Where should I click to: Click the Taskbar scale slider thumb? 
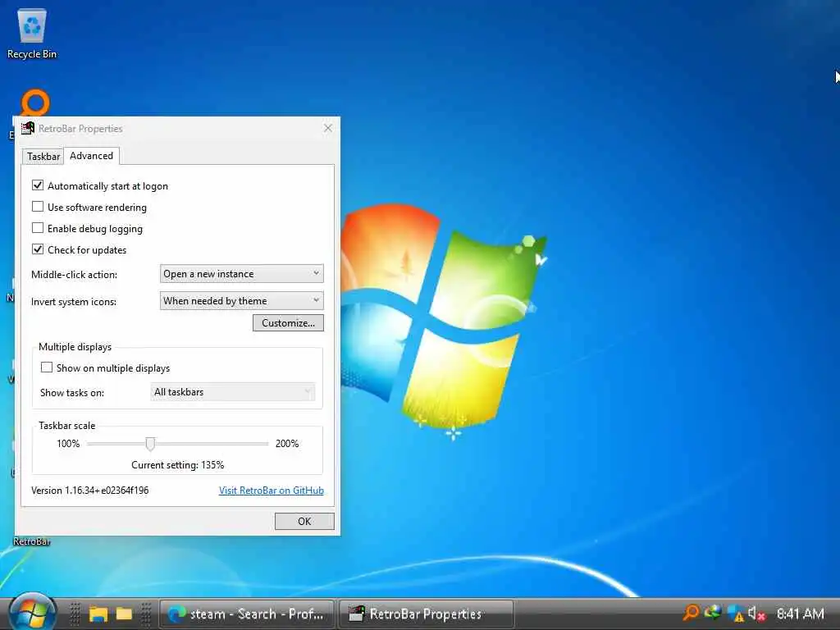coord(151,444)
